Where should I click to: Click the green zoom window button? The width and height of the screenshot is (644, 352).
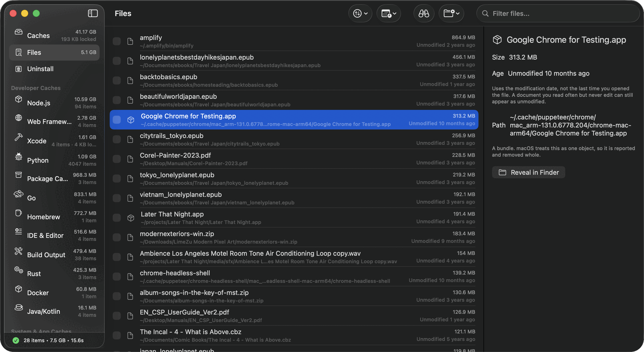pos(36,13)
